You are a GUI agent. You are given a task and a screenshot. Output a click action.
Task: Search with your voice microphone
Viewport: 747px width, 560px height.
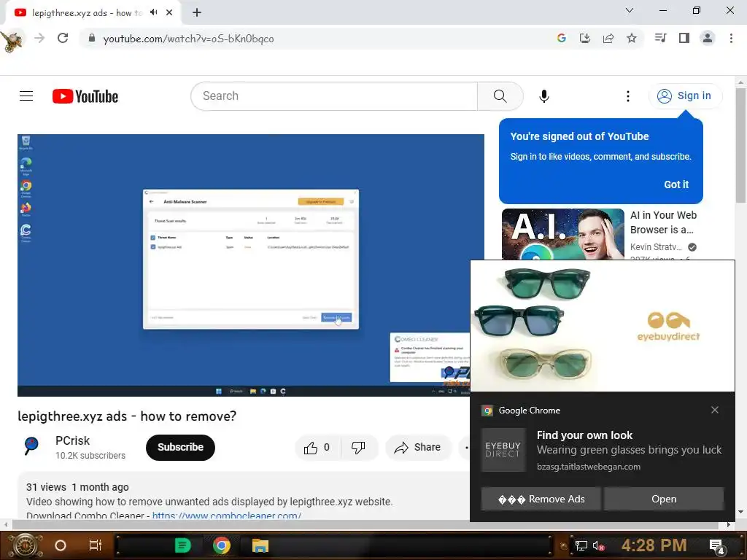pyautogui.click(x=543, y=96)
